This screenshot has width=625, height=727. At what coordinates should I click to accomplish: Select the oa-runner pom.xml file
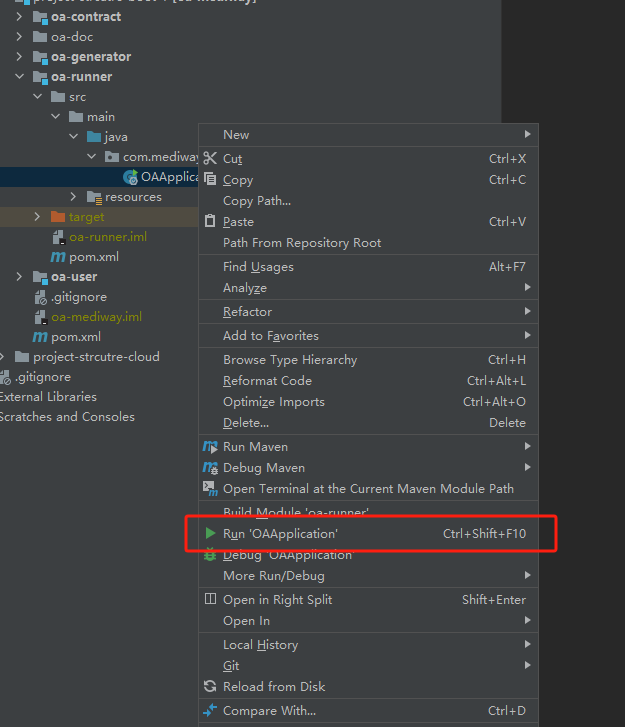tap(93, 257)
